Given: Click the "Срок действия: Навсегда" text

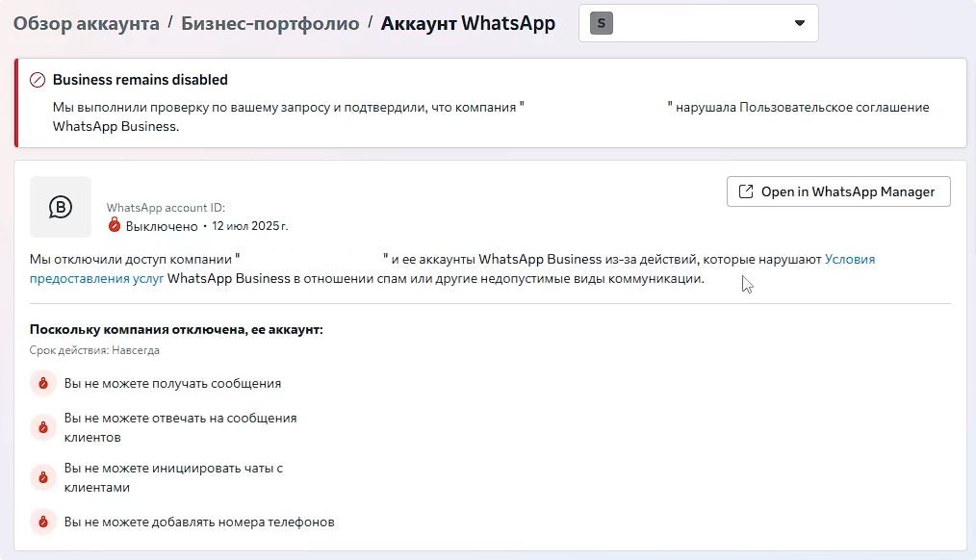Looking at the screenshot, I should pos(94,350).
